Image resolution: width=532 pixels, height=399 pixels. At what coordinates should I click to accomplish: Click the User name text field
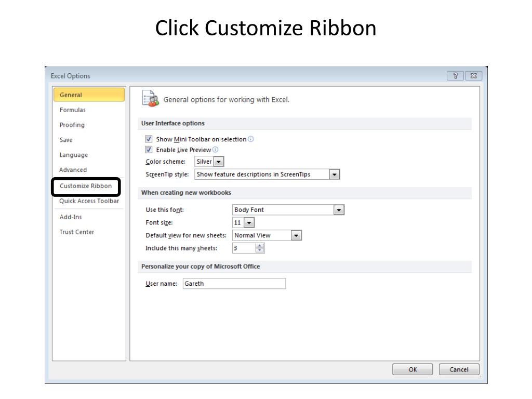tap(234, 284)
